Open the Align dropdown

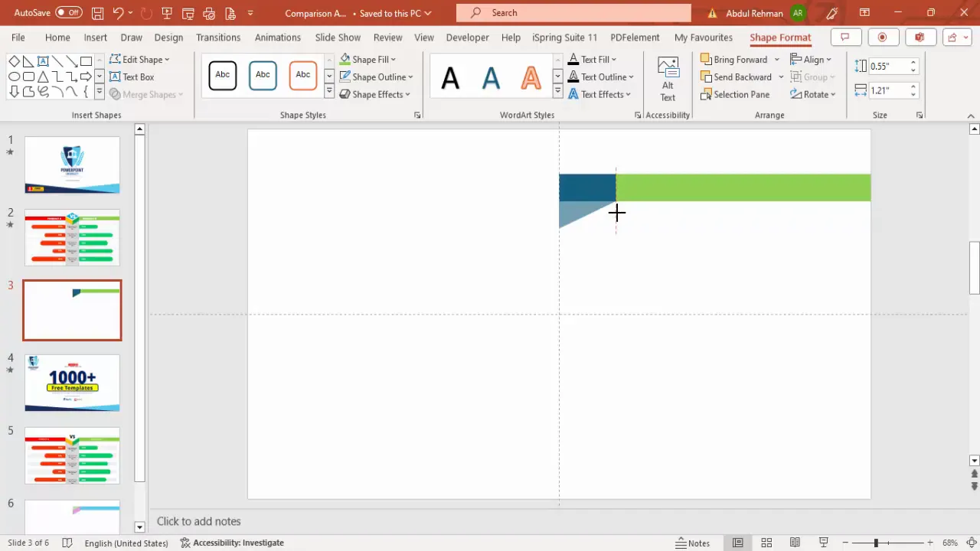[x=812, y=59]
